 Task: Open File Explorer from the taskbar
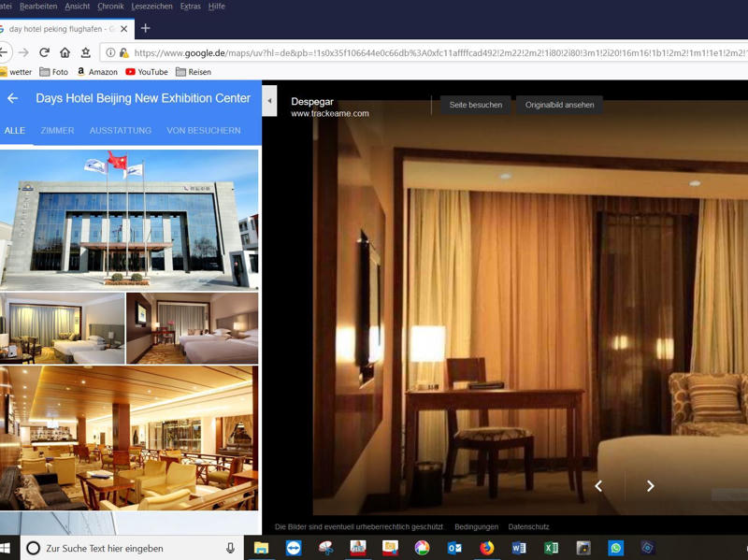click(261, 548)
